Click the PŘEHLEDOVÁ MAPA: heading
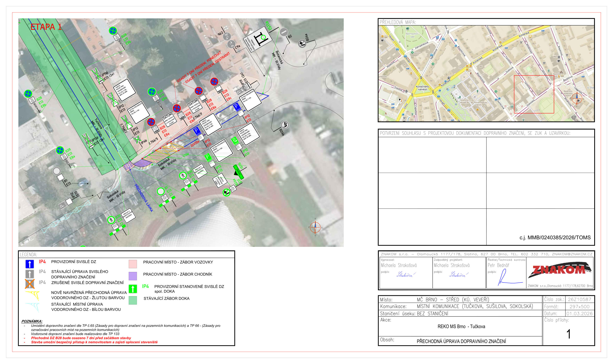 [x=398, y=22]
